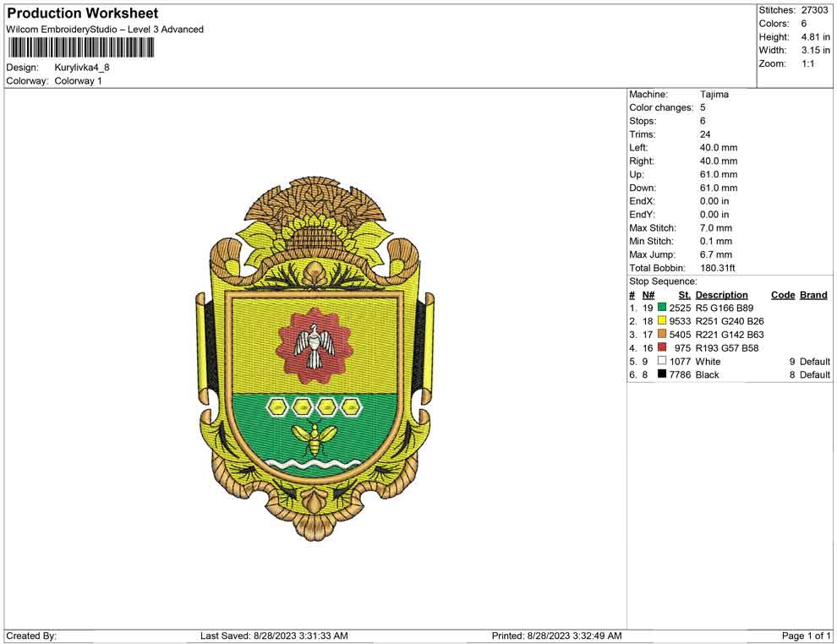This screenshot has height=644, width=837.
Task: Click the stitch count '27303'
Action: tap(814, 10)
